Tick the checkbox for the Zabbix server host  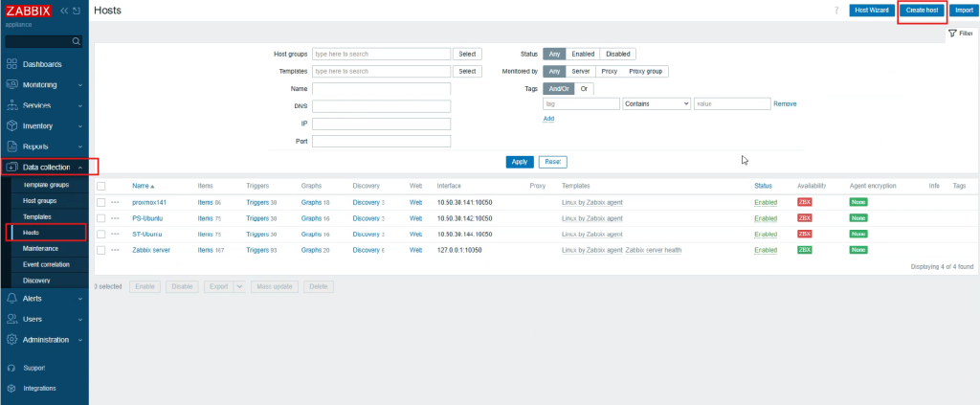(x=100, y=250)
